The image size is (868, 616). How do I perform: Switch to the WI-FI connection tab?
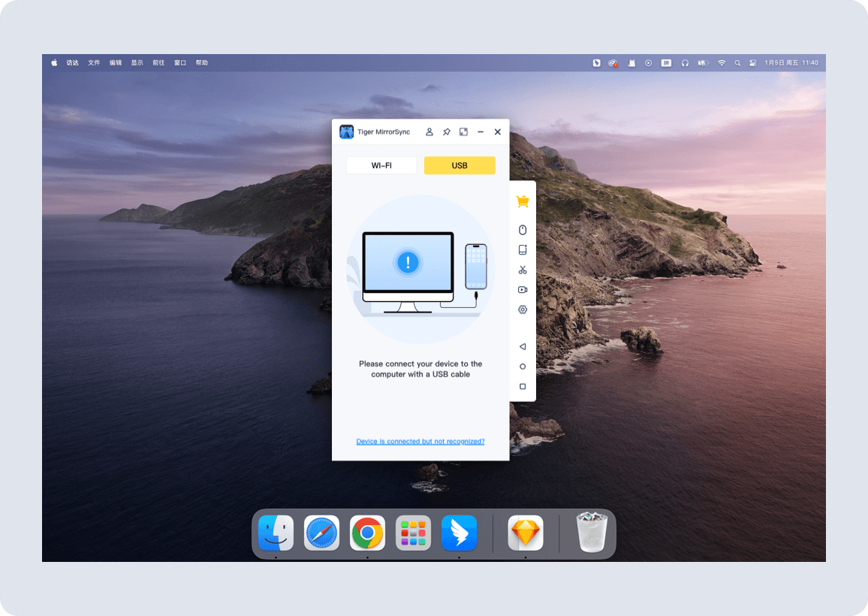coord(381,165)
